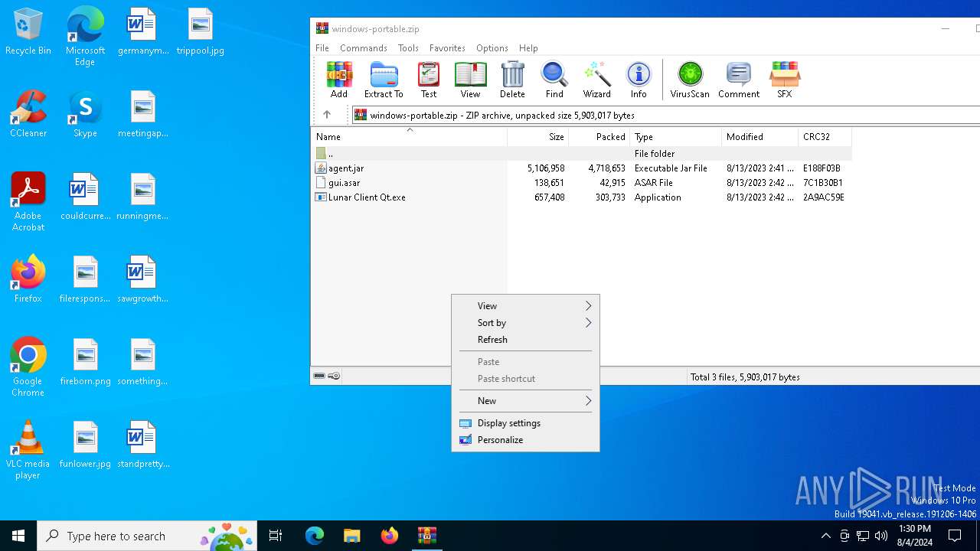980x551 pixels.
Task: Click the Extract To toolbar icon
Action: pyautogui.click(x=384, y=80)
